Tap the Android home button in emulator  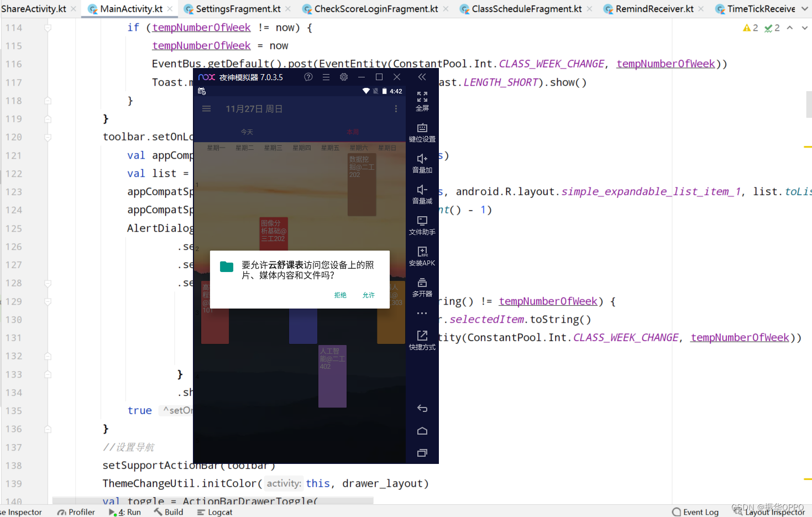tap(422, 431)
